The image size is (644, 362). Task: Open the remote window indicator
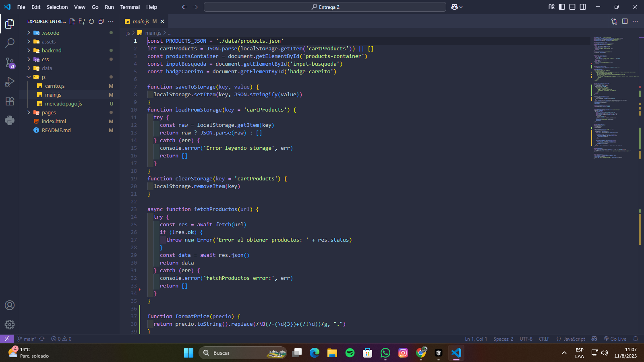7,339
